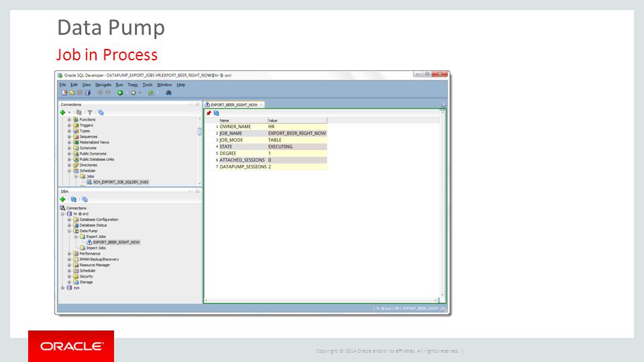
Task: Collapse the Scheduler node in Connections
Action: point(69,171)
